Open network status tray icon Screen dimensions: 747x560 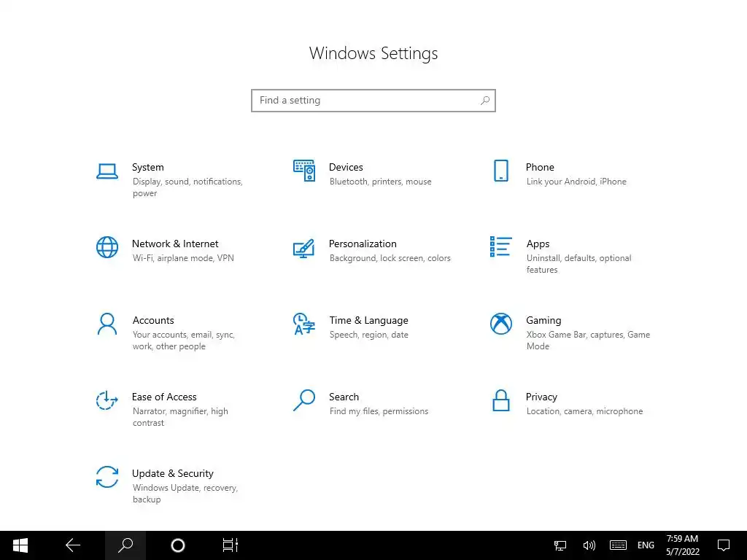(x=560, y=545)
